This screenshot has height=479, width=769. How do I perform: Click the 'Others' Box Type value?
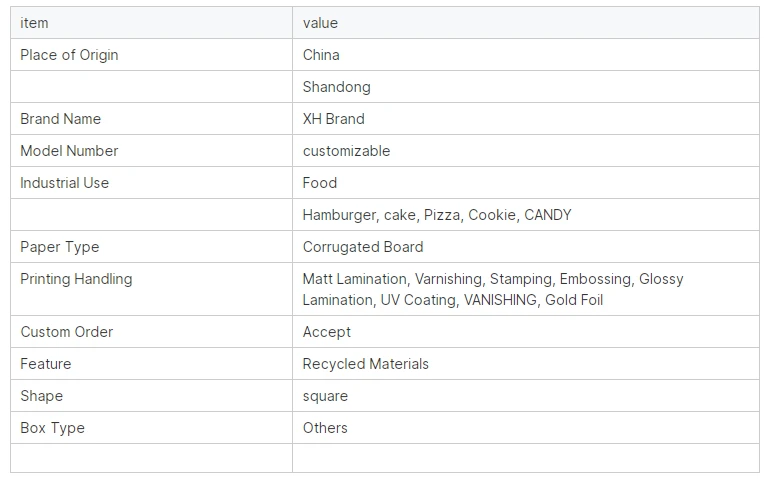[x=325, y=428]
